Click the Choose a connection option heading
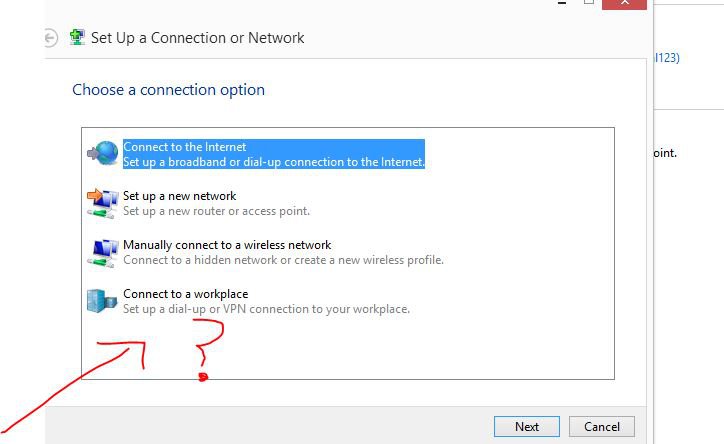This screenshot has width=724, height=444. (168, 90)
